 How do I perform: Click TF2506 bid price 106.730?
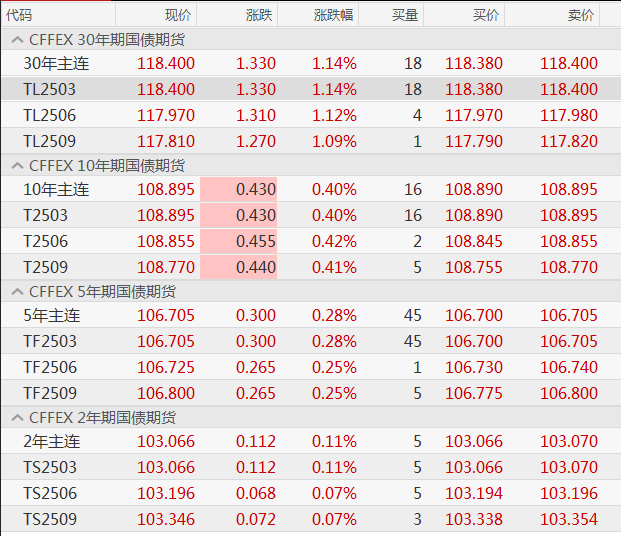click(x=474, y=367)
